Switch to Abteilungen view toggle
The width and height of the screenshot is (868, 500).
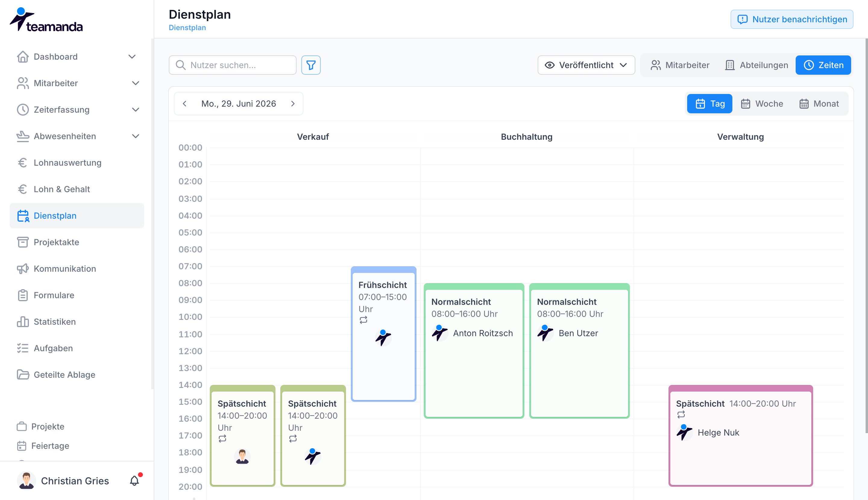pos(756,65)
